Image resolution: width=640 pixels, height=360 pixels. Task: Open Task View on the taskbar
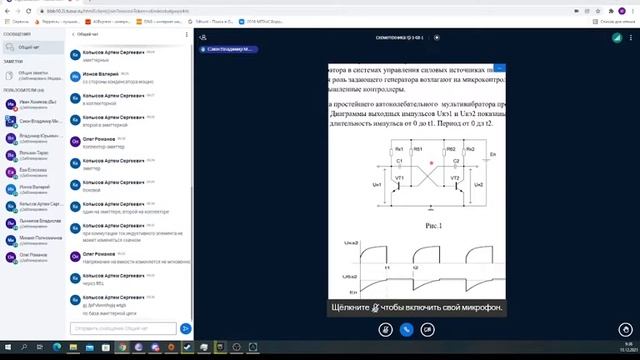[x=40, y=347]
